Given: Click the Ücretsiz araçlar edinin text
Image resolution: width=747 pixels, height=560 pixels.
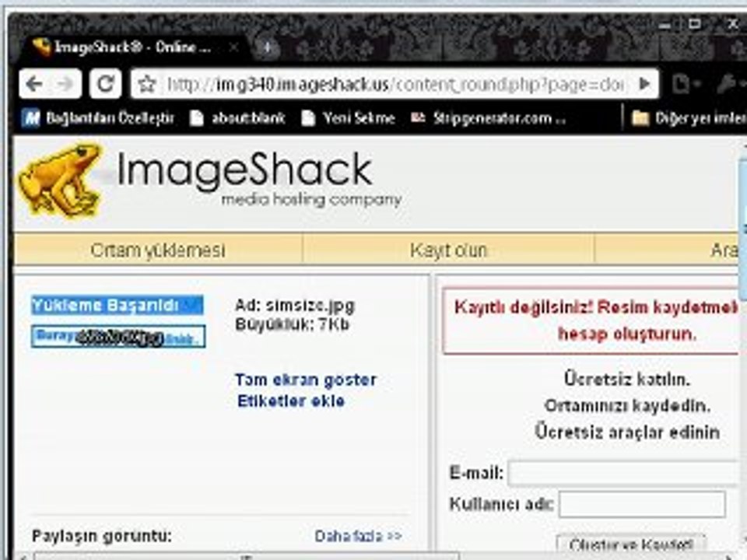Looking at the screenshot, I should [627, 432].
